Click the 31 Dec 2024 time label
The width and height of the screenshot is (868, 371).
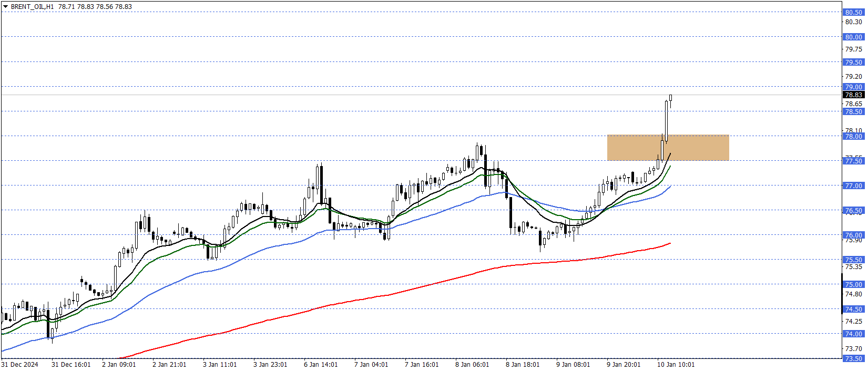point(20,365)
